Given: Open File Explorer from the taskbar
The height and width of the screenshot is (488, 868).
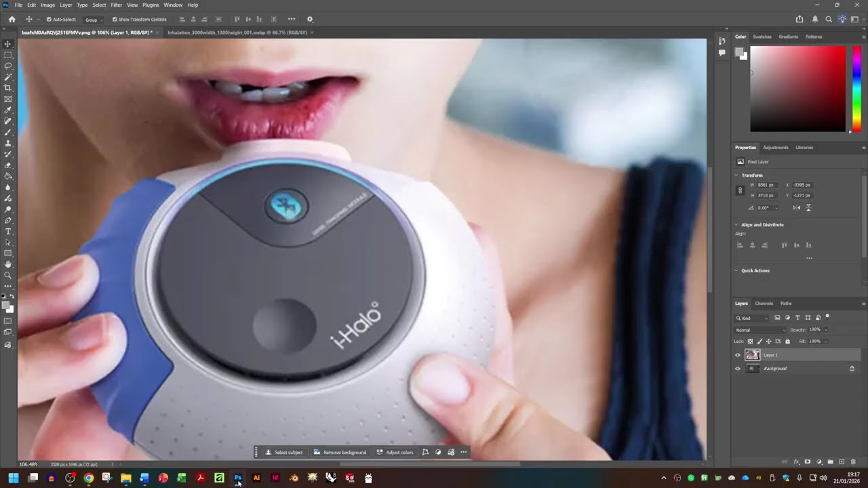Looking at the screenshot, I should [x=125, y=478].
